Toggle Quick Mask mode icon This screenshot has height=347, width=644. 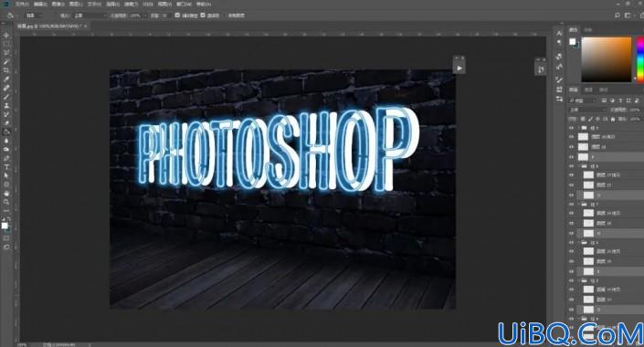tap(6, 238)
